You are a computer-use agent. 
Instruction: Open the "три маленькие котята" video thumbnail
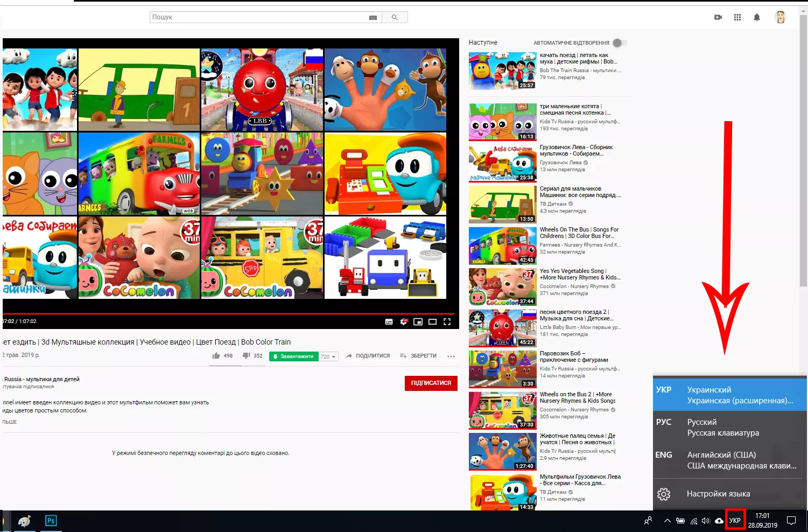point(502,122)
